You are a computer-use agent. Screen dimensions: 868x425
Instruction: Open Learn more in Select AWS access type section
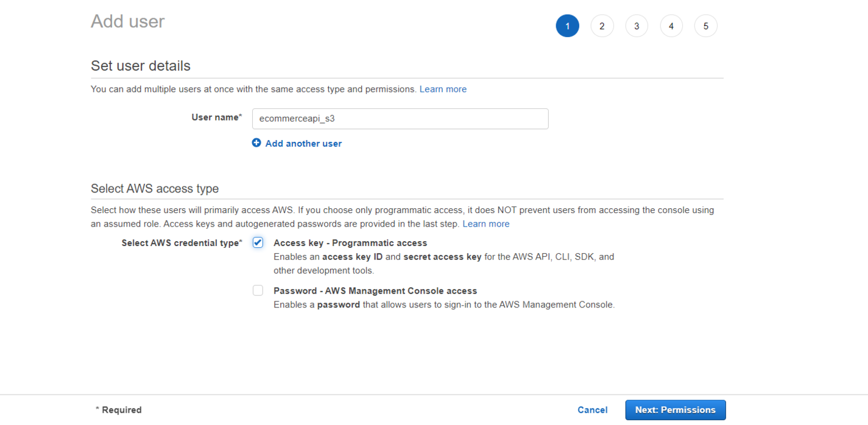click(485, 223)
